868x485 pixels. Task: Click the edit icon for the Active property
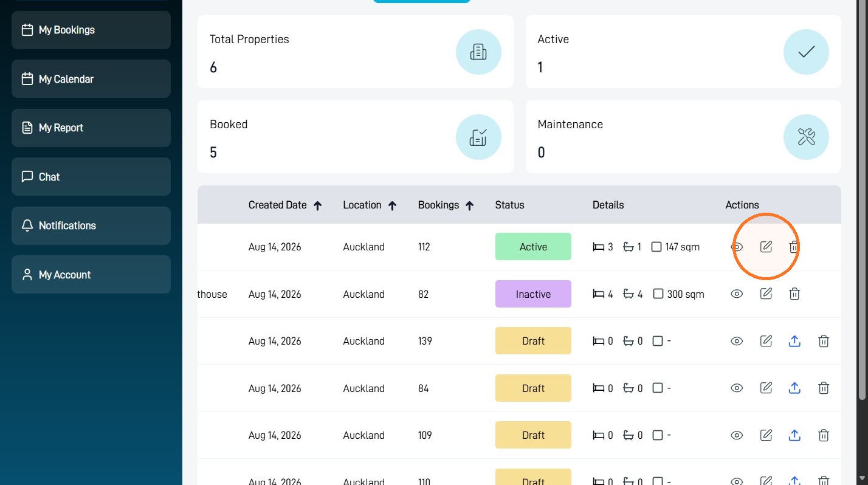pos(766,247)
